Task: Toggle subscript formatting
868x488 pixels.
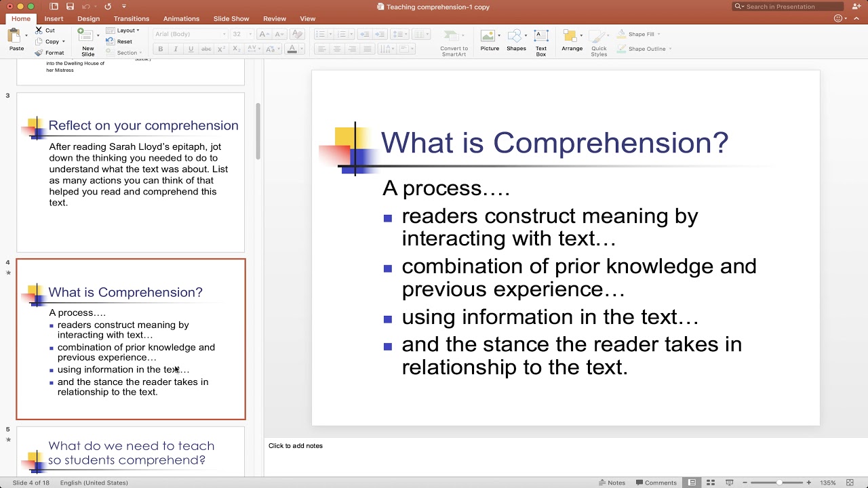Action: (x=237, y=49)
